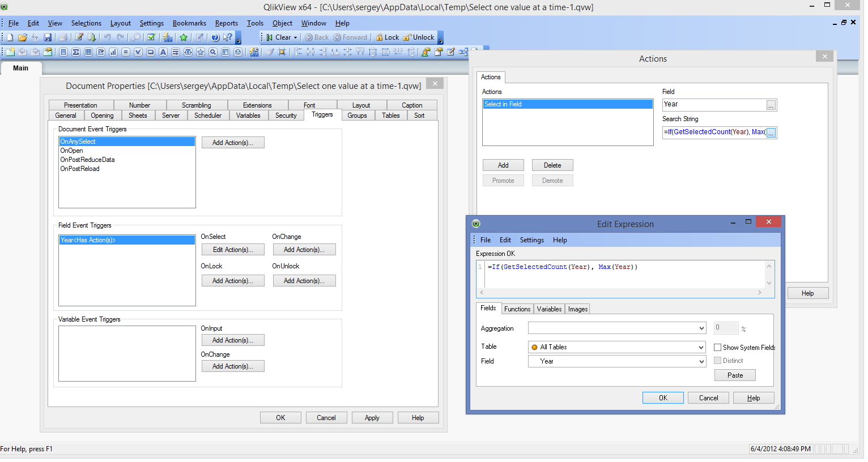Open the Bookmarks menu
868x462 pixels.
pyautogui.click(x=189, y=23)
